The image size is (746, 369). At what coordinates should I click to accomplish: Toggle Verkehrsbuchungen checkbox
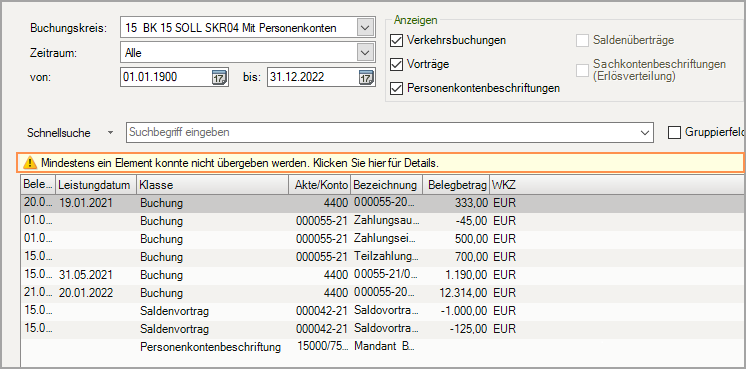[x=396, y=40]
